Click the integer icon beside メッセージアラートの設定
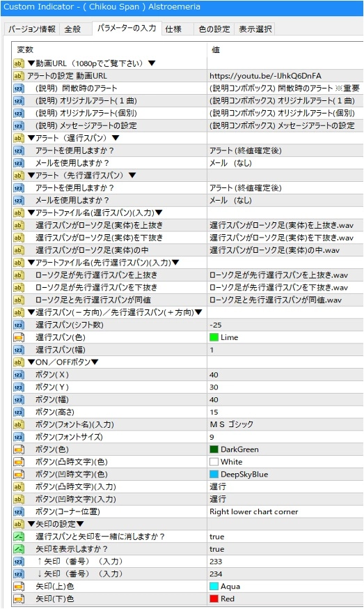This screenshot has height=609, width=364. click(x=19, y=125)
